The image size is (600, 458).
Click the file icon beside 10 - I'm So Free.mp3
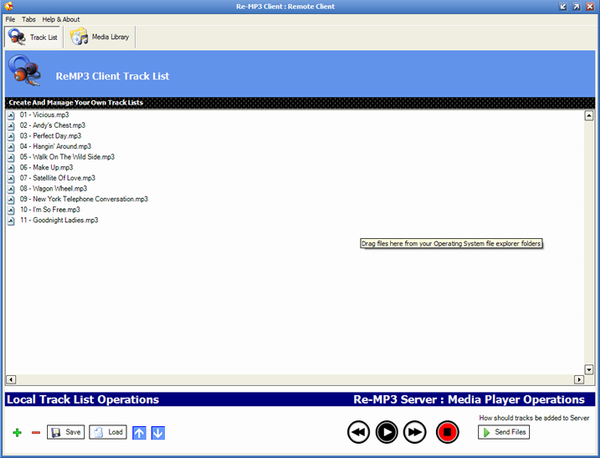pos(11,210)
